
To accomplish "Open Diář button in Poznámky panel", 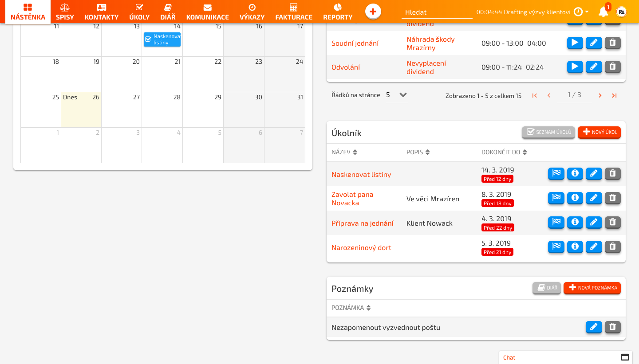I will tap(547, 288).
